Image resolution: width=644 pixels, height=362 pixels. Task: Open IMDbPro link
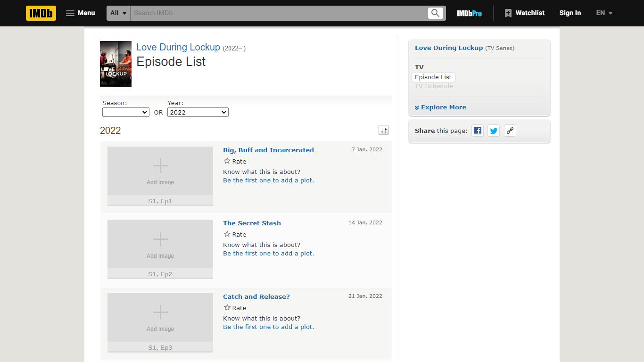click(x=469, y=13)
